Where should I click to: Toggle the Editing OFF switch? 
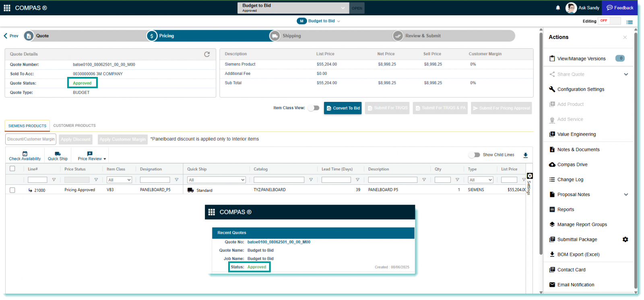click(609, 21)
